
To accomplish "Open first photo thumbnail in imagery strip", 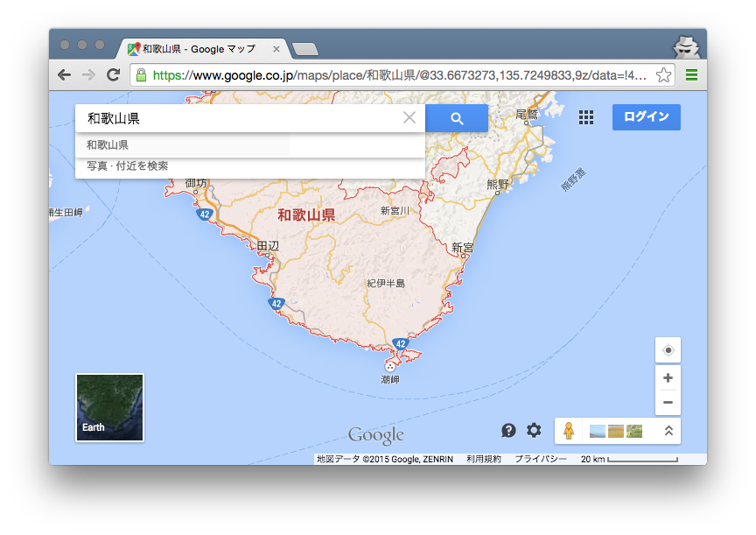I will click(x=598, y=431).
